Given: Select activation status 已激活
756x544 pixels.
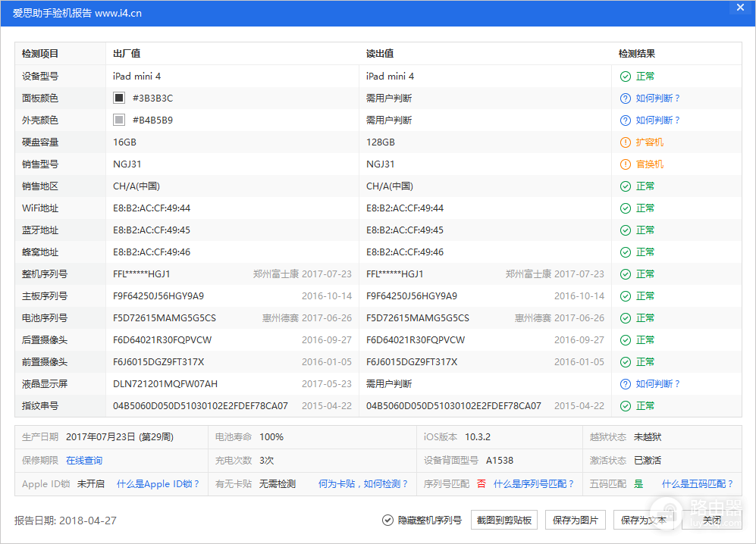Looking at the screenshot, I should pos(648,461).
